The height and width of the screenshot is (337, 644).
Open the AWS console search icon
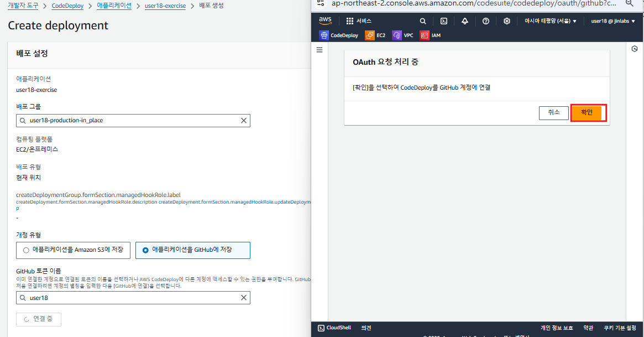click(x=423, y=21)
